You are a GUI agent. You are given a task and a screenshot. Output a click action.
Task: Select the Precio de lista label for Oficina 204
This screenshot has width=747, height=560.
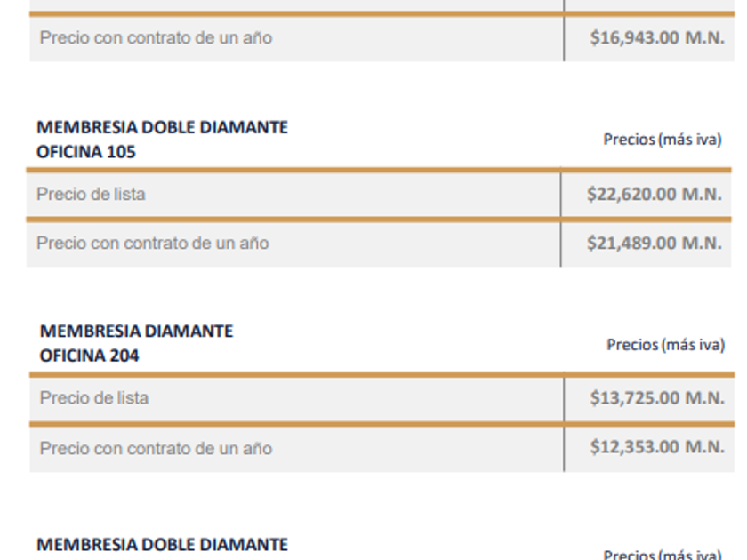[94, 397]
